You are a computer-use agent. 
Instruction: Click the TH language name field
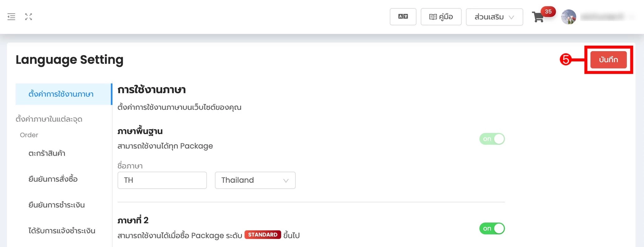tap(162, 180)
